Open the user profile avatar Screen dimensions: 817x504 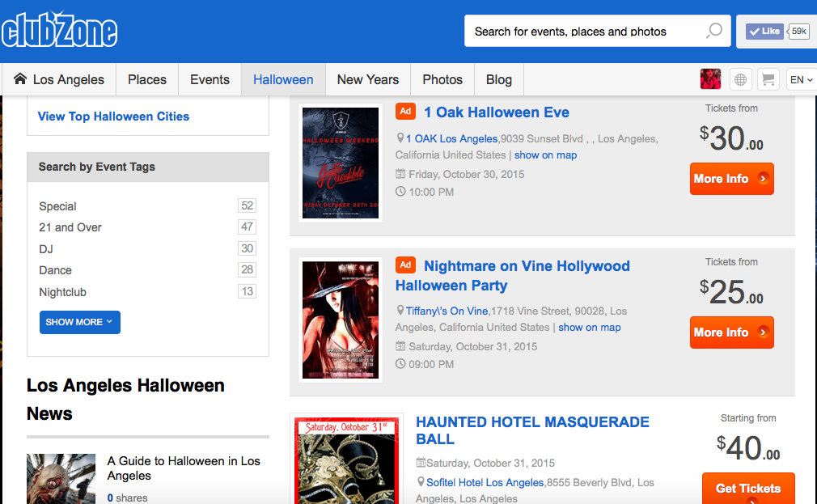click(710, 79)
